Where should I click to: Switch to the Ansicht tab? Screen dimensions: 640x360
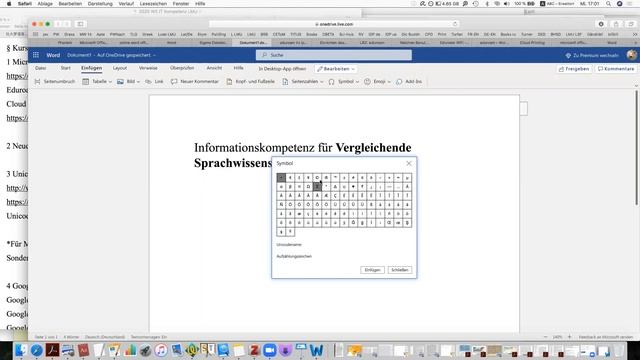pyautogui.click(x=214, y=68)
